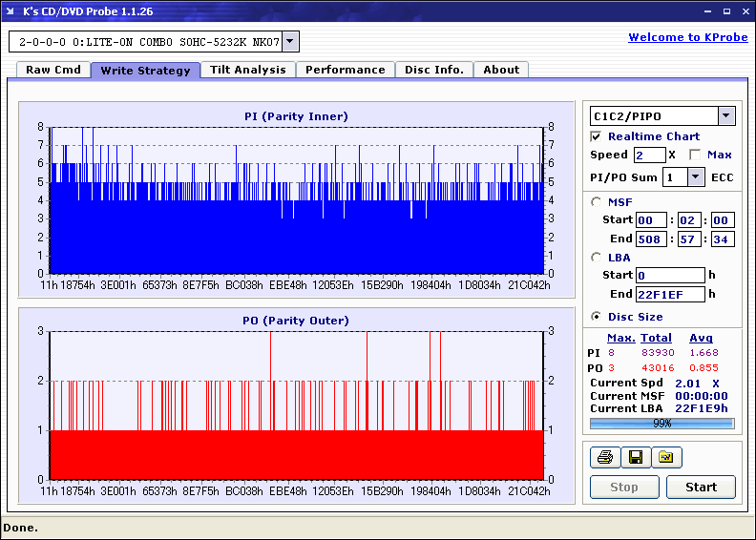This screenshot has height=540, width=756.
Task: Click the folder icon to load chart
Action: click(666, 458)
